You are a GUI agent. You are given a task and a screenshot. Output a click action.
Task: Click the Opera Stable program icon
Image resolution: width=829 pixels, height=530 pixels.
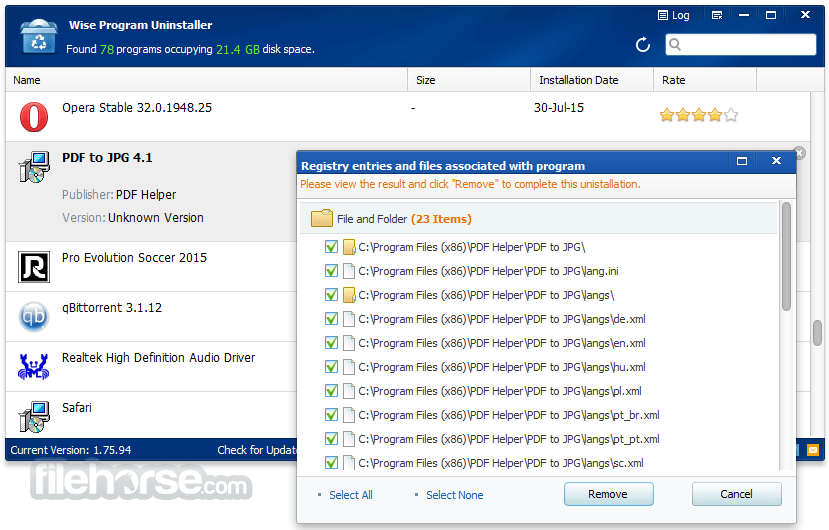click(34, 116)
